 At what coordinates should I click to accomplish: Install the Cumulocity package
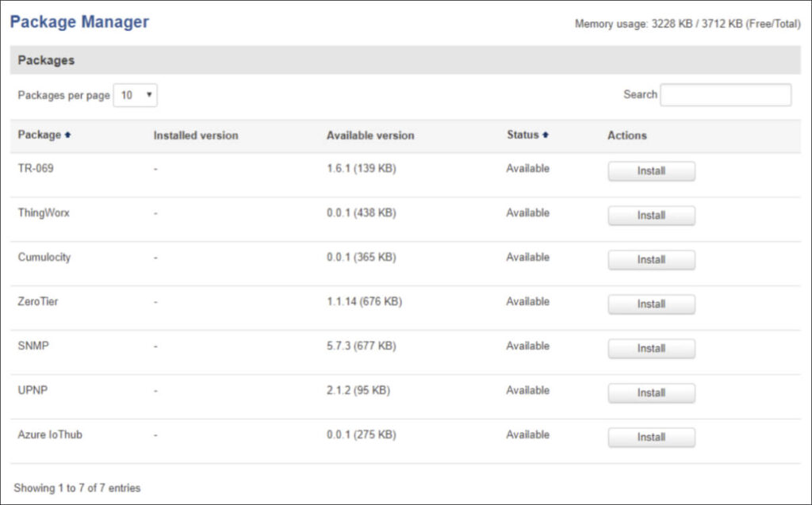coord(650,260)
